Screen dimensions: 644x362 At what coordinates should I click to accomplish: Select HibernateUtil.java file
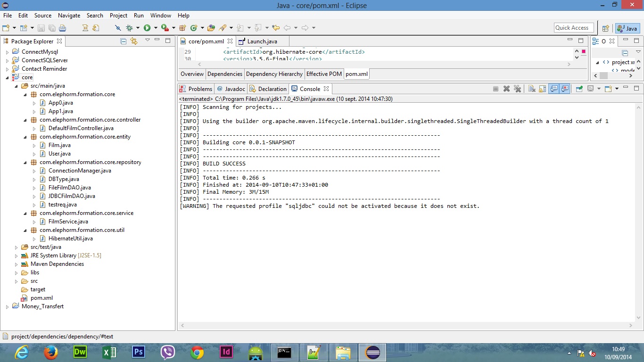tap(70, 239)
